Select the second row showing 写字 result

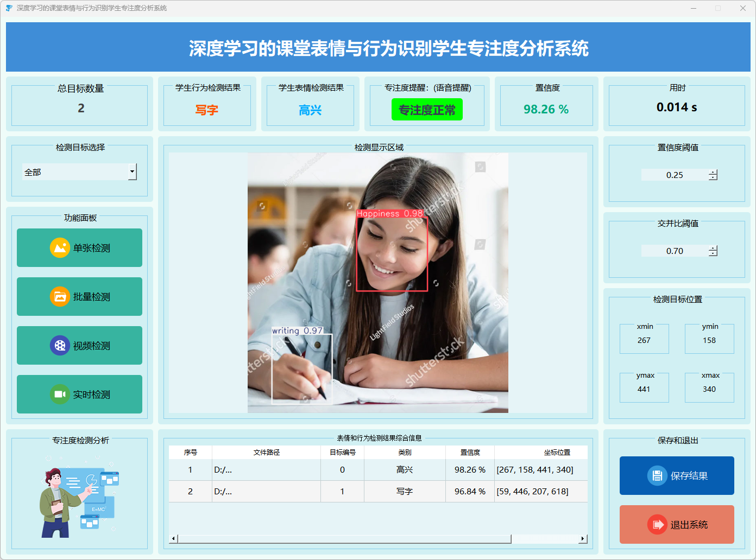[405, 492]
